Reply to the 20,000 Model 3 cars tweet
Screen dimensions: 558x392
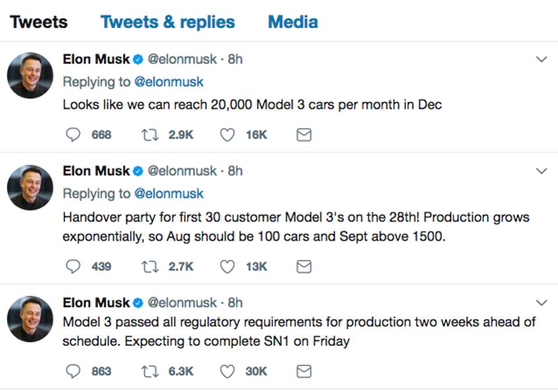[x=73, y=135]
